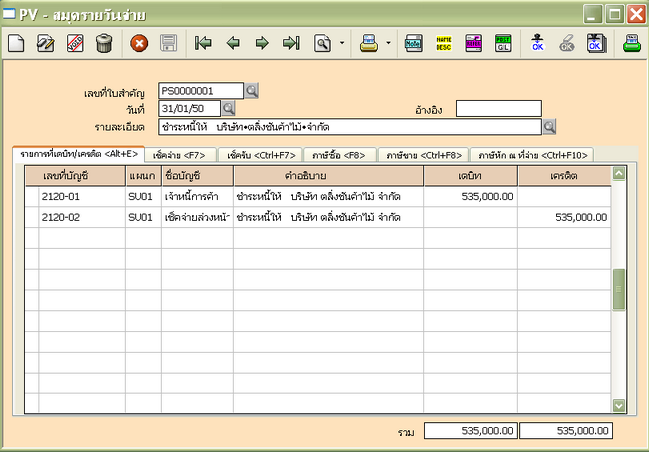Open the search tool dropdown arrow
Screen dimensions: 649x452
tap(342, 43)
